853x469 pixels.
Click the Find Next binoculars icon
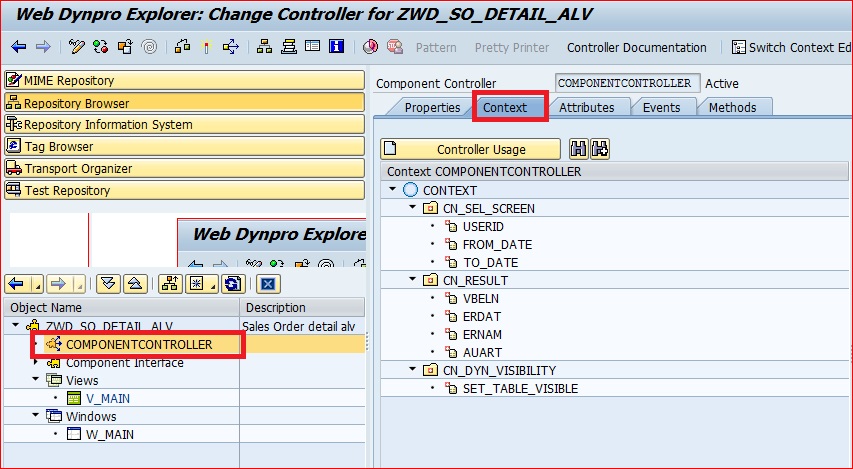pos(600,149)
